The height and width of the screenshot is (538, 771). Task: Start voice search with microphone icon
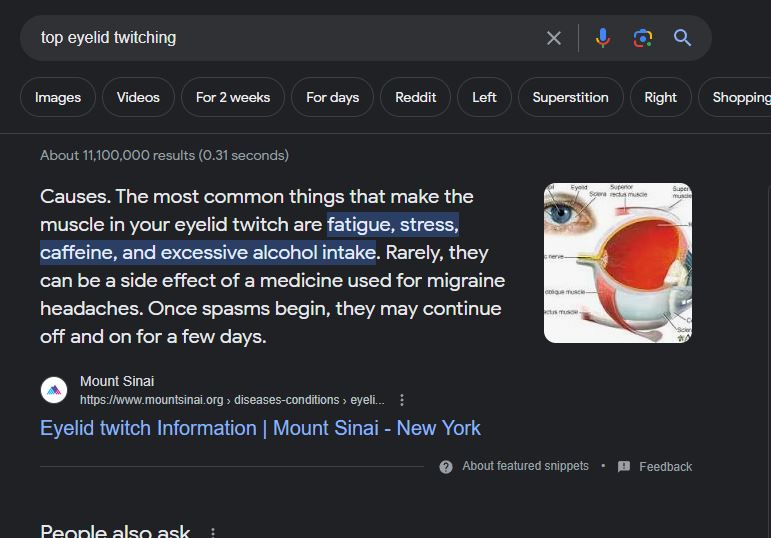pos(603,38)
